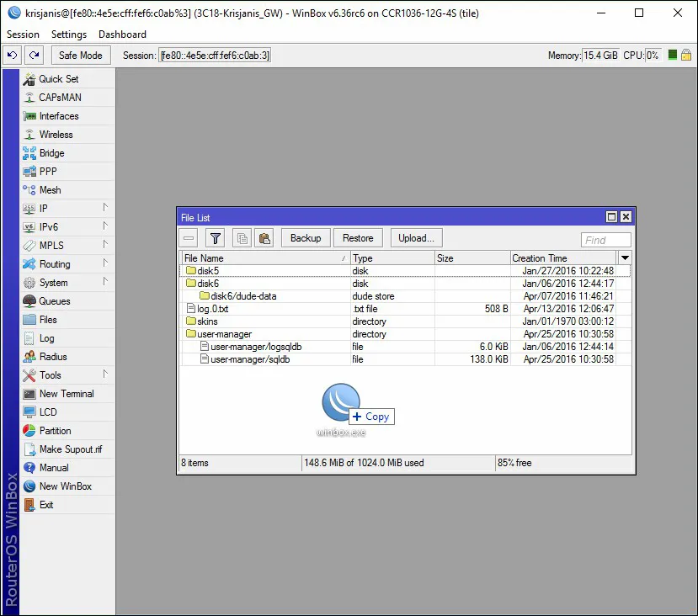Select the log.0.txt file row
The height and width of the screenshot is (616, 698).
(212, 309)
